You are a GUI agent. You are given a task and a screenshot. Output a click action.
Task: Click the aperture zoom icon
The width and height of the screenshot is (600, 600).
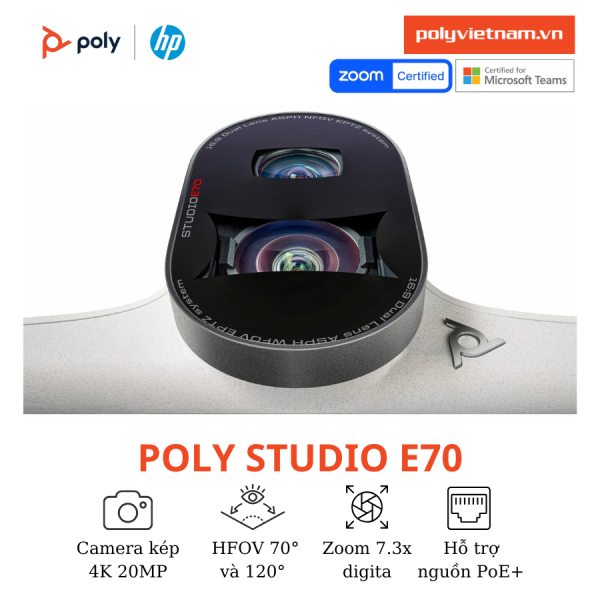coord(367,507)
